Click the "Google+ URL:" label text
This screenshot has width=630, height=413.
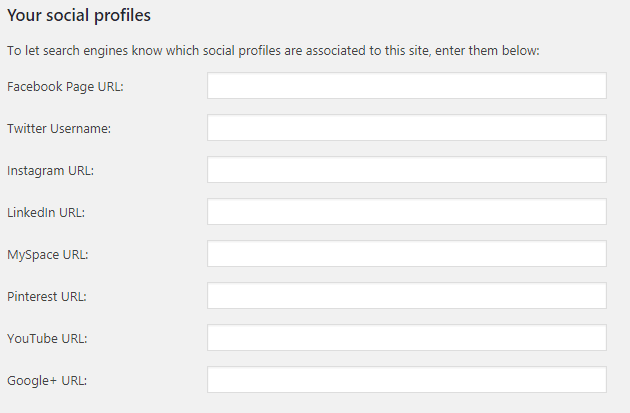[46, 381]
